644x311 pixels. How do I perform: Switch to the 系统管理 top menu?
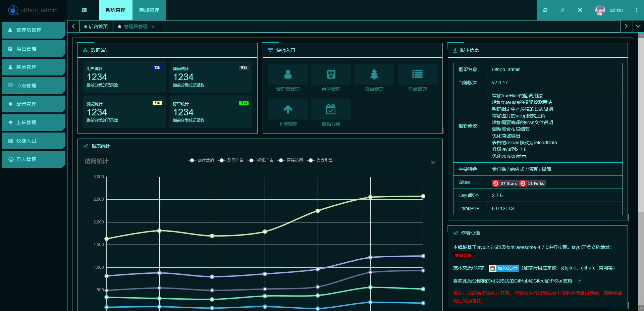116,10
